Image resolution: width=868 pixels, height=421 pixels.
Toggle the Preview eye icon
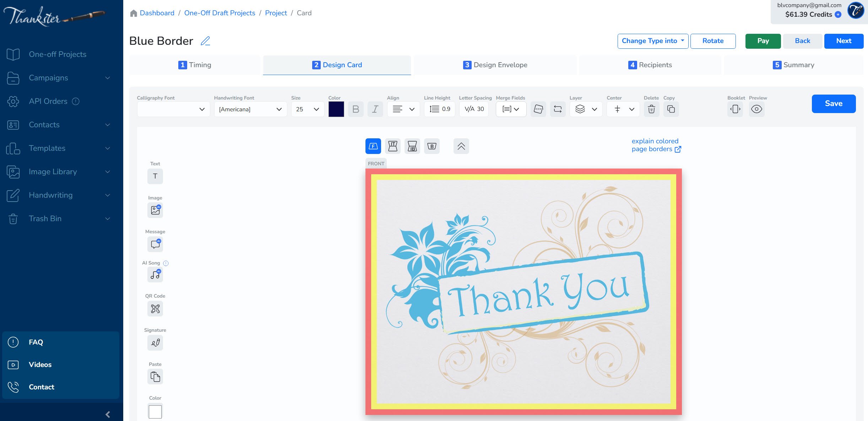756,109
